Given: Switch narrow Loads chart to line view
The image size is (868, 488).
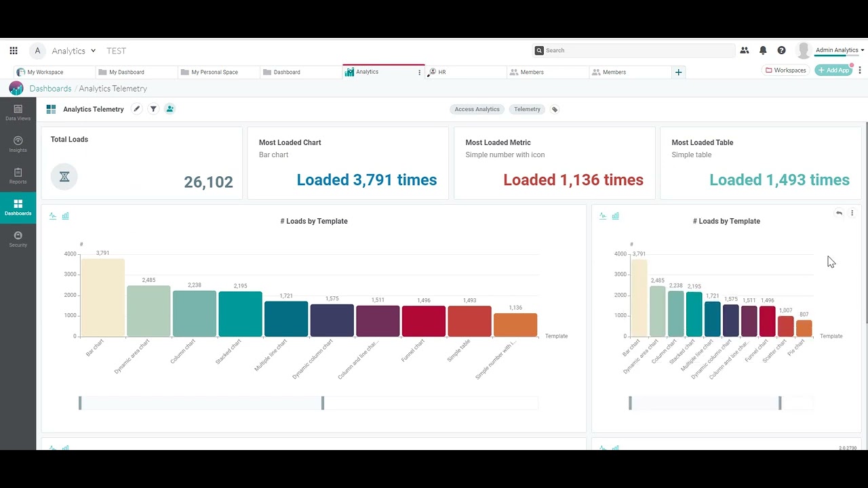Looking at the screenshot, I should tap(603, 216).
